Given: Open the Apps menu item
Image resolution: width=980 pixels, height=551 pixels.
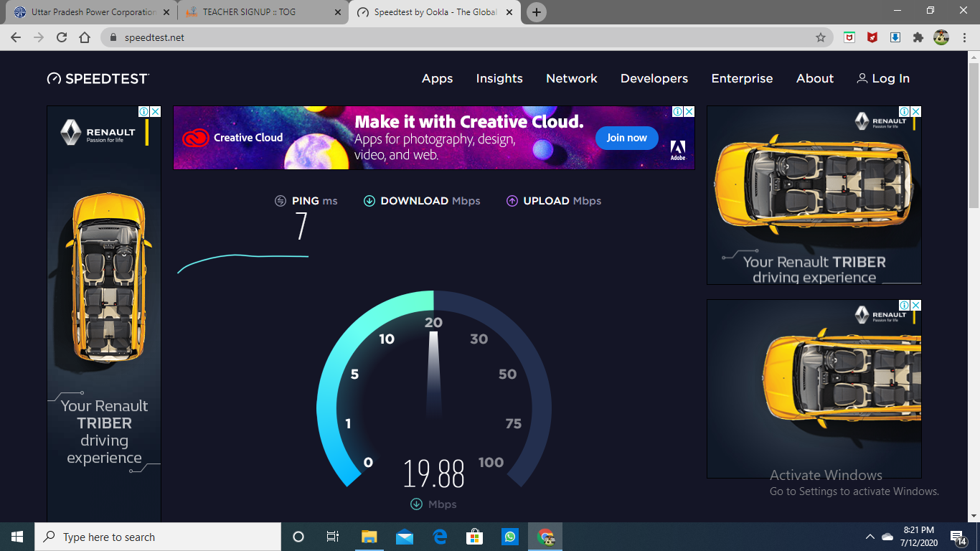Looking at the screenshot, I should tap(437, 79).
